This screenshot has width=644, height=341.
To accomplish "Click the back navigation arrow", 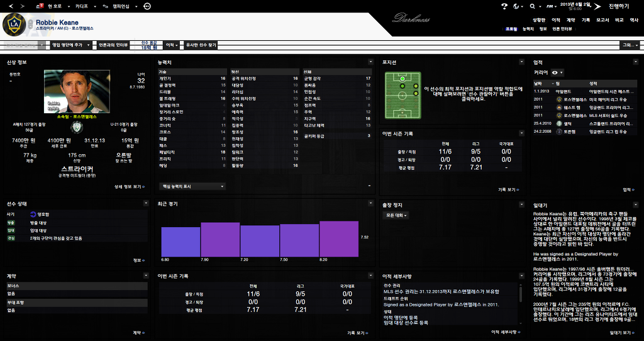I will coord(9,6).
